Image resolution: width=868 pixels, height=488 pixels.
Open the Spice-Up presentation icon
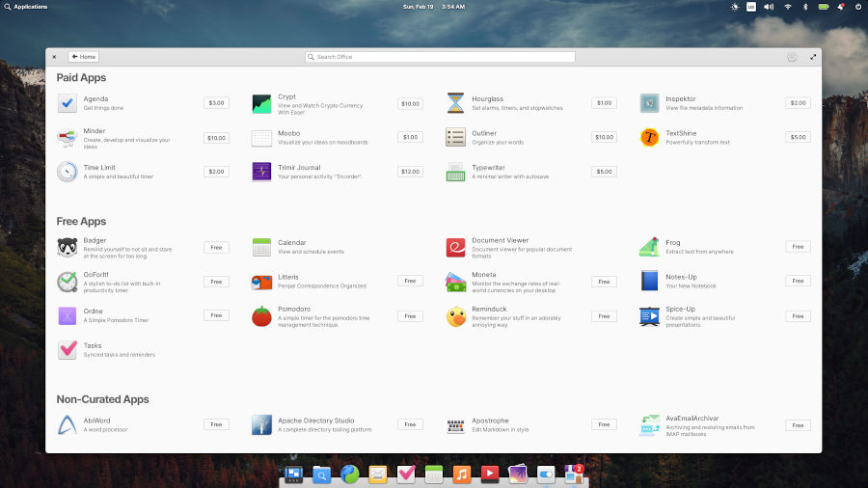[649, 316]
